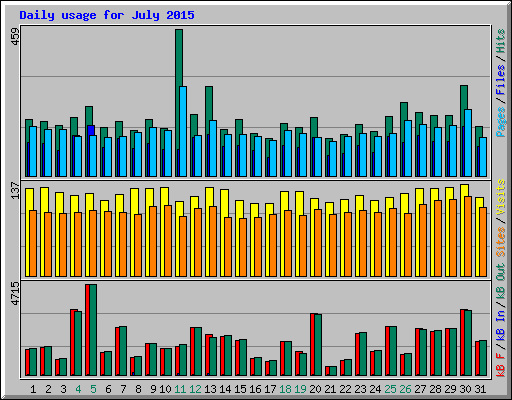Click day 28 on the x-axis
The height and width of the screenshot is (400, 512).
pos(435,389)
